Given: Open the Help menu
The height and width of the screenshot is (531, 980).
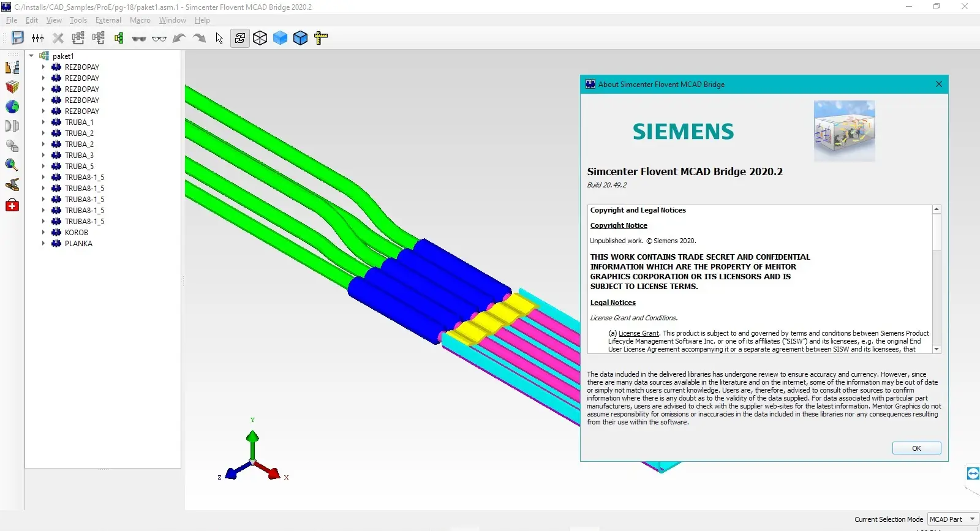Looking at the screenshot, I should [202, 20].
